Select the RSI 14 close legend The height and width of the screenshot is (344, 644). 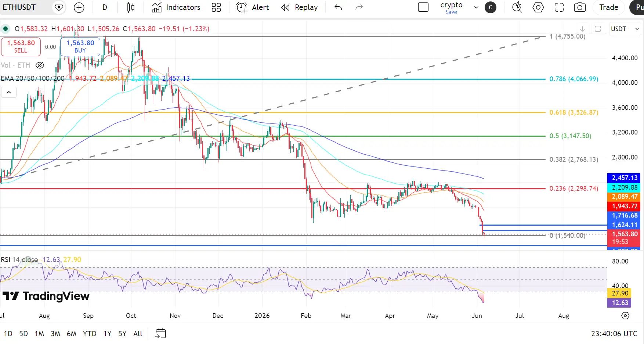tap(19, 259)
